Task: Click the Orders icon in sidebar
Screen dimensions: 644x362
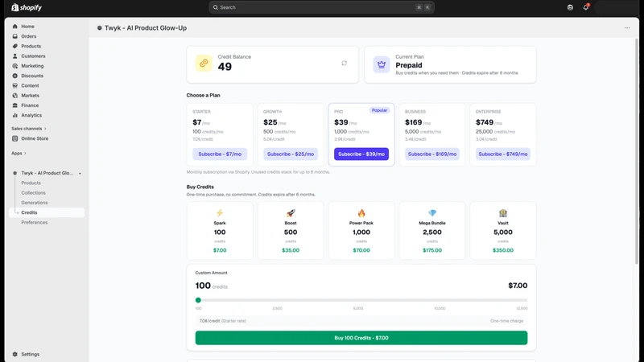Action: pyautogui.click(x=15, y=36)
